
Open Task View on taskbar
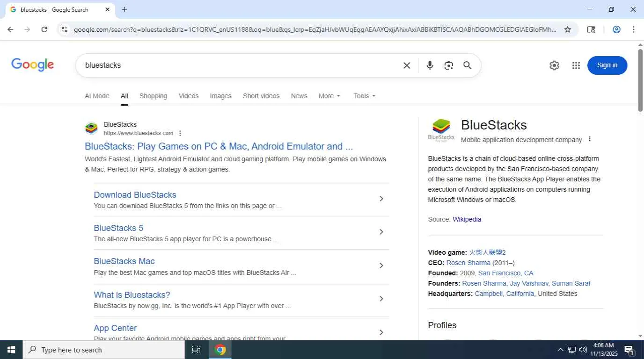196,350
